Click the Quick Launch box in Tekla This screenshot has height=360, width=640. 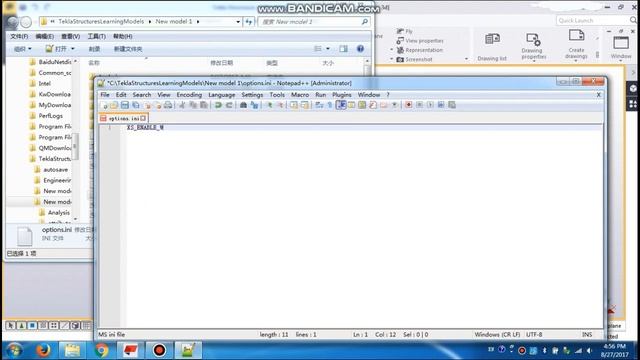[596, 20]
